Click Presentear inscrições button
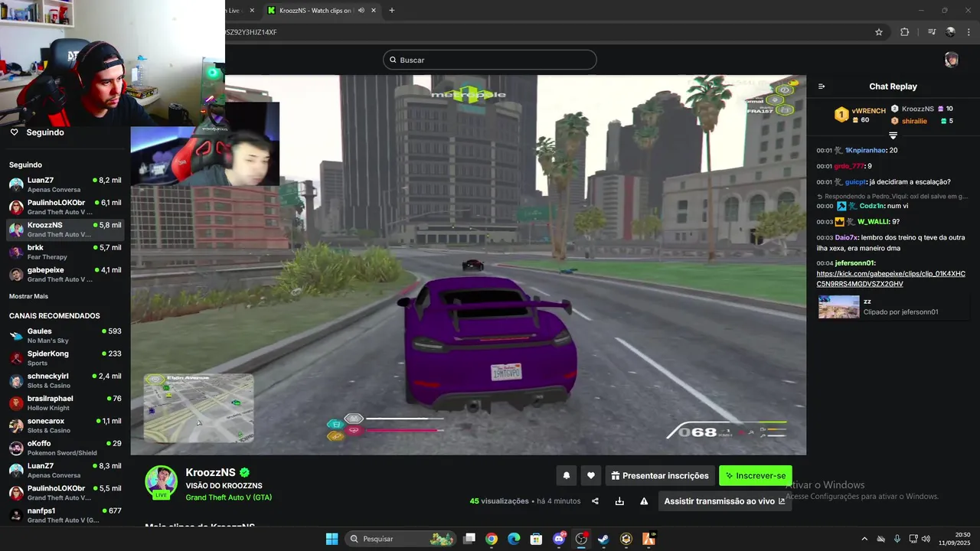980x551 pixels. pos(660,475)
